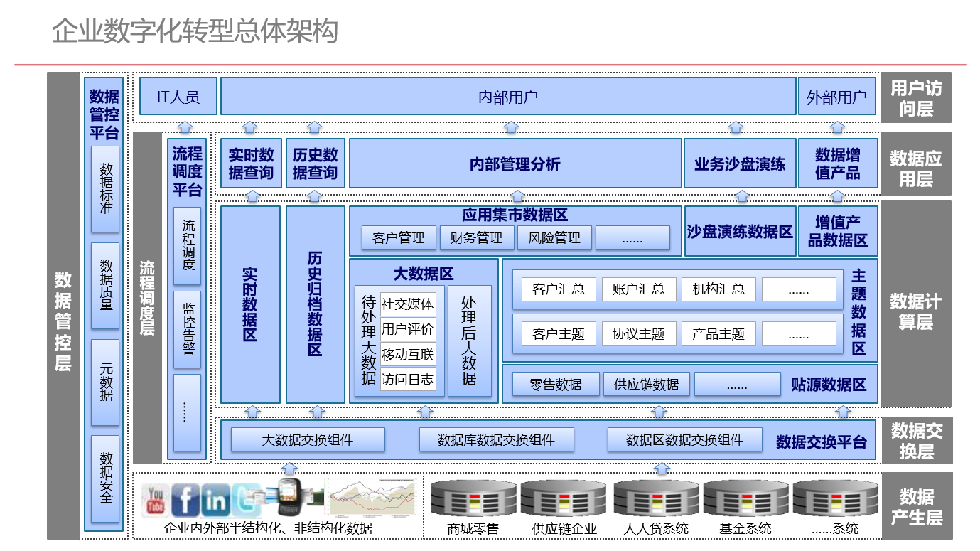Select 元数据 in 数据管控平台

(x=106, y=383)
